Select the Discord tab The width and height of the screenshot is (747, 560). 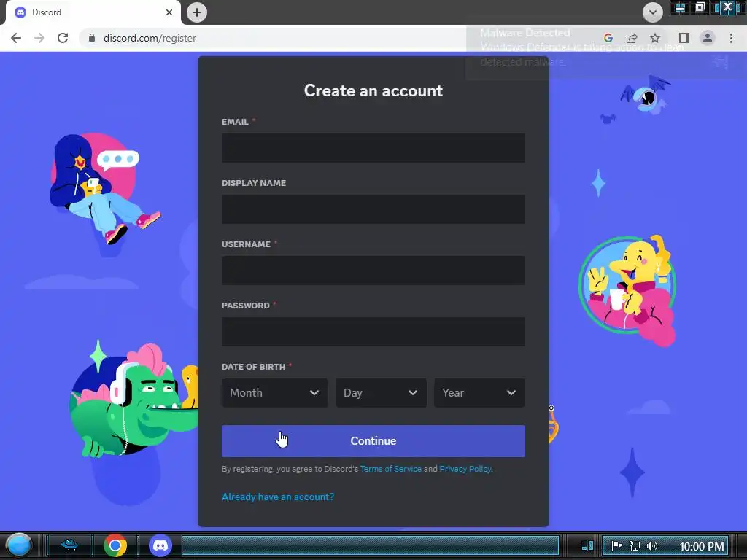[x=93, y=12]
